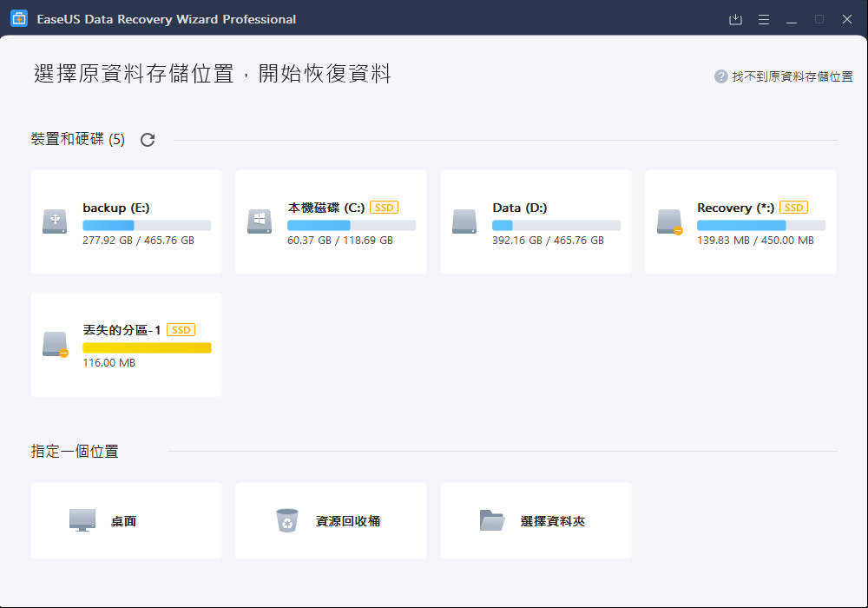The width and height of the screenshot is (868, 608).
Task: Refresh the devices and drives list
Action: pyautogui.click(x=148, y=140)
